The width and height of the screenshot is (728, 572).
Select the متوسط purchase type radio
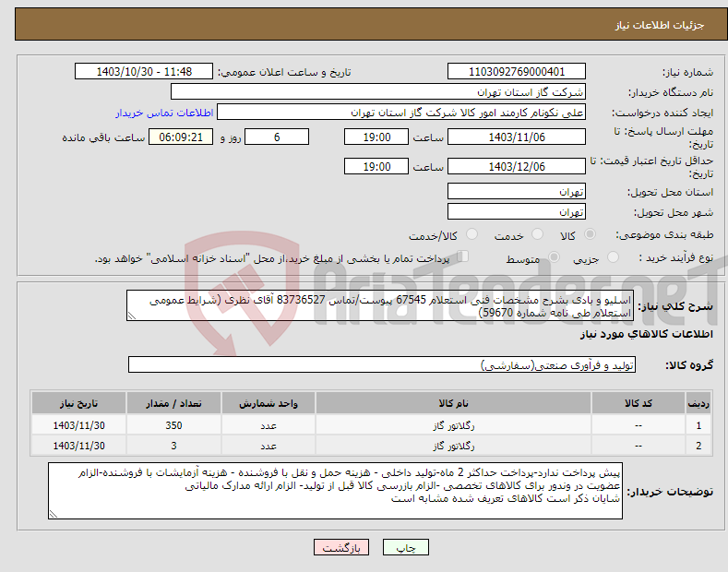[554, 257]
